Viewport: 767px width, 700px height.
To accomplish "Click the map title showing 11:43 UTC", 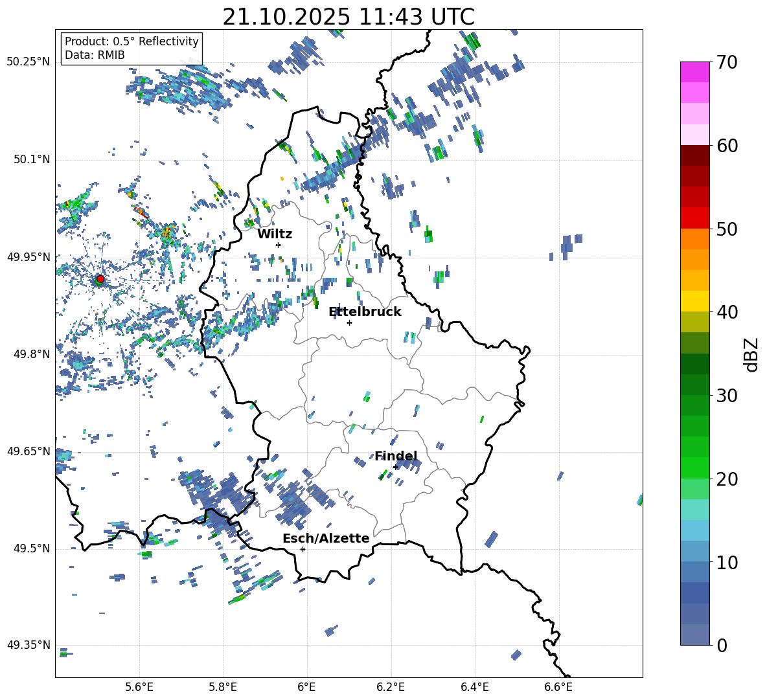I will tap(349, 17).
